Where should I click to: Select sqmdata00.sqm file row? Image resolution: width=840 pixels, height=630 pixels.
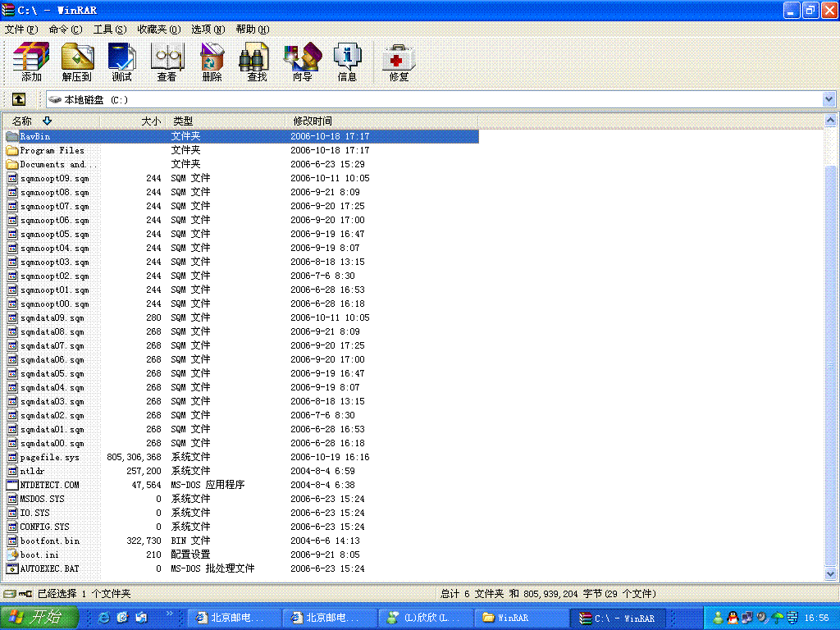coord(240,443)
